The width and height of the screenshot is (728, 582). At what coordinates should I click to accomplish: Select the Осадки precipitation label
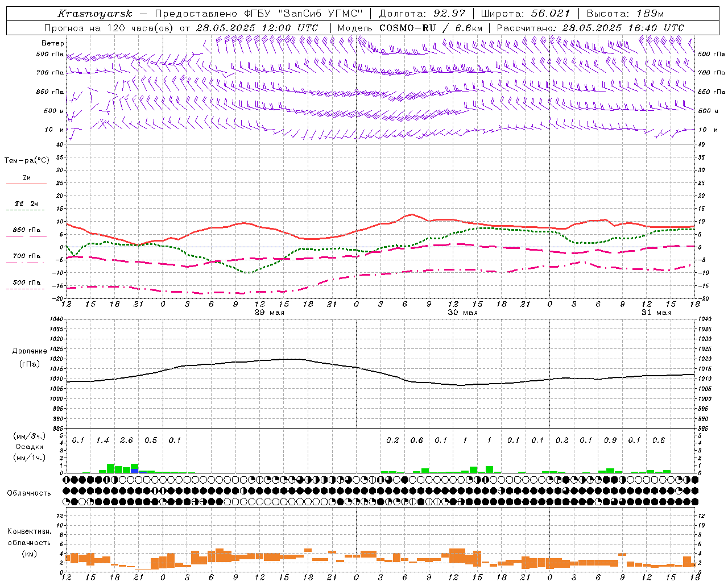pos(30,447)
